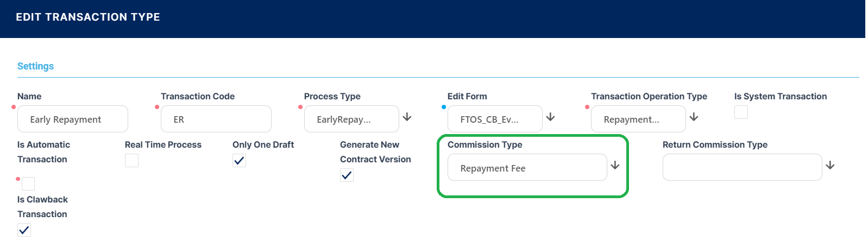Viewport: 868px width, 247px height.
Task: Click the Edit Transaction Type header title
Action: point(88,17)
